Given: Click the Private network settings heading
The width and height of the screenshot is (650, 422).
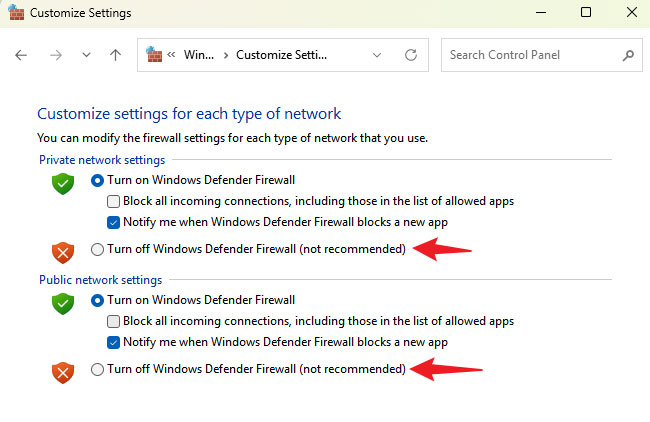Looking at the screenshot, I should click(102, 160).
